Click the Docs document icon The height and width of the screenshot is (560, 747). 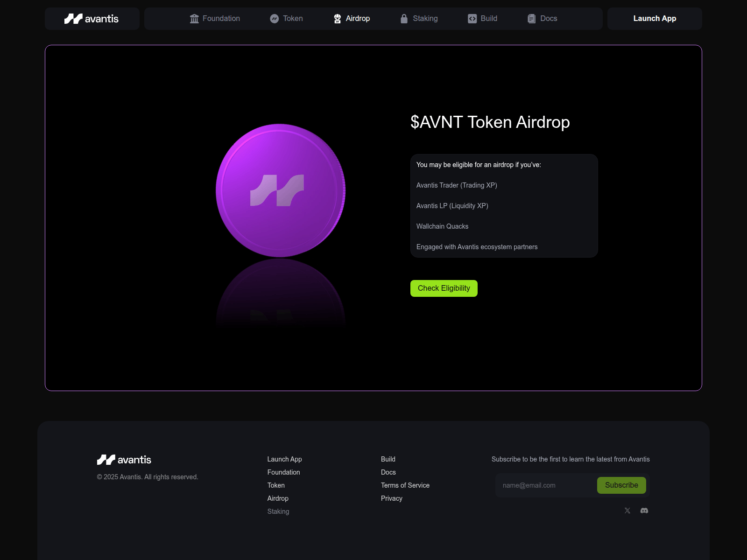point(531,19)
